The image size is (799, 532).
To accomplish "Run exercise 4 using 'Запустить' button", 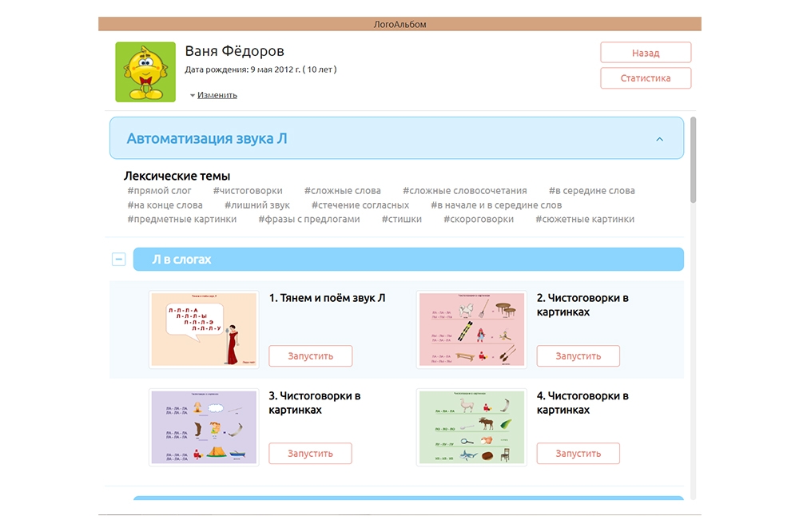I will pyautogui.click(x=578, y=453).
